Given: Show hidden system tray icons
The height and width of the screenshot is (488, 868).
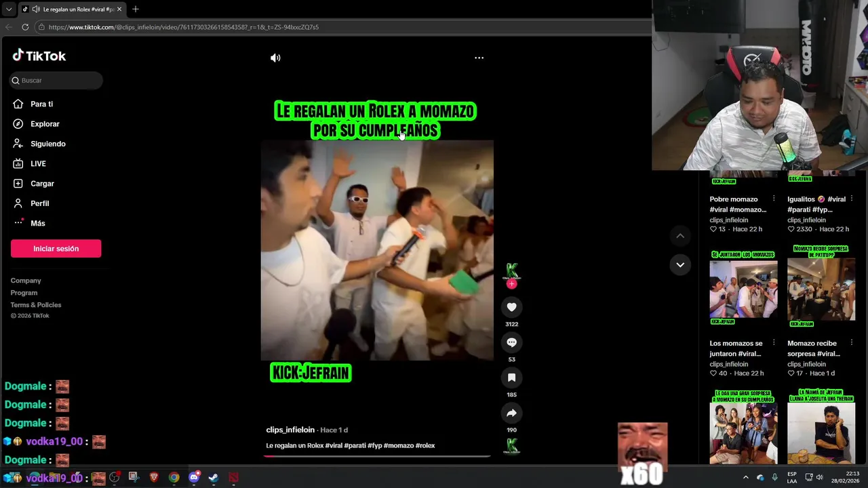Looking at the screenshot, I should (745, 477).
